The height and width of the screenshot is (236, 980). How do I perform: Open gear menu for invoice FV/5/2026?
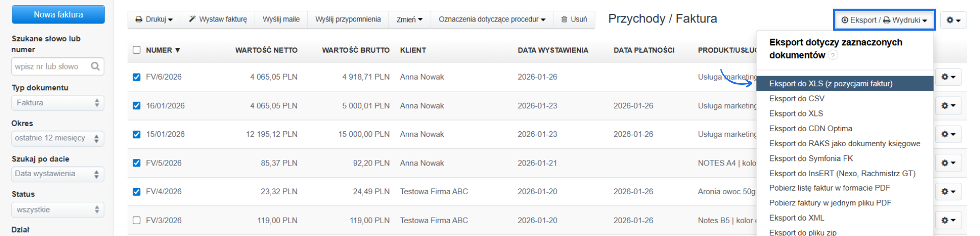coord(948,163)
